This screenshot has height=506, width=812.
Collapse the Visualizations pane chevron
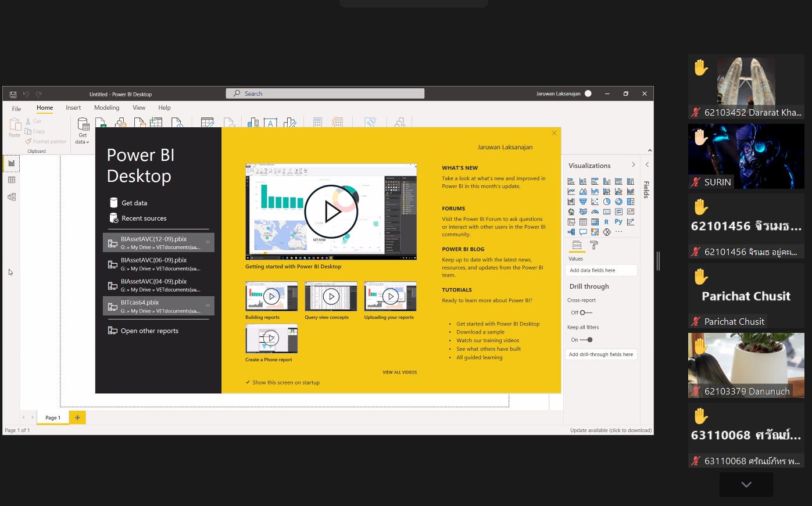click(x=633, y=165)
